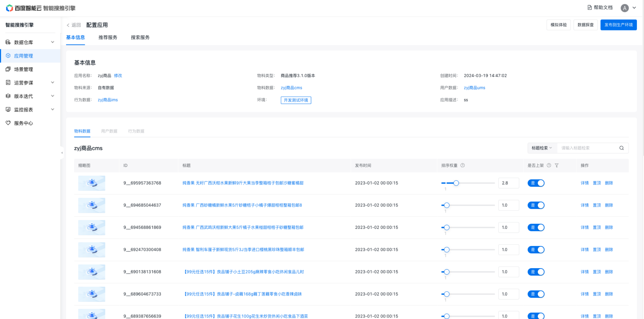Click thumbnail of item 9__690138131608
Viewport: 644px width, 319px height.
(x=92, y=272)
